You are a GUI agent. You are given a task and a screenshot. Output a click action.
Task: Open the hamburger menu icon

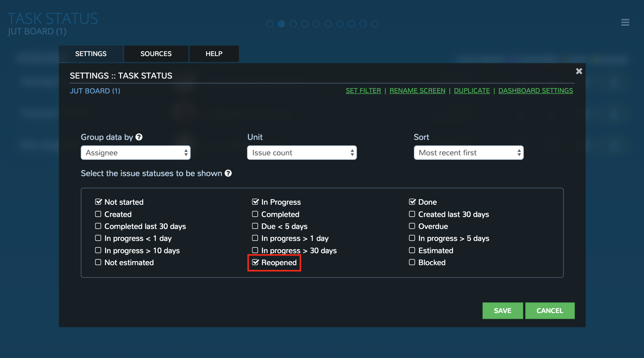point(625,22)
